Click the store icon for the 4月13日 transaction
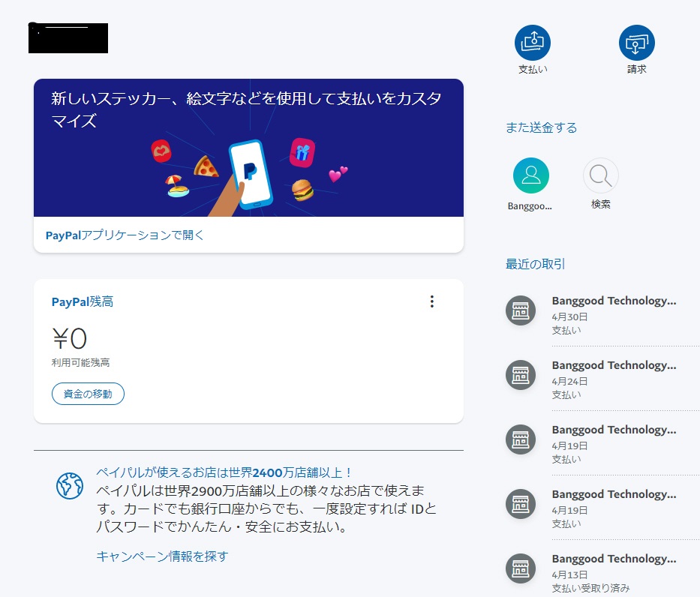The width and height of the screenshot is (700, 597). click(521, 568)
